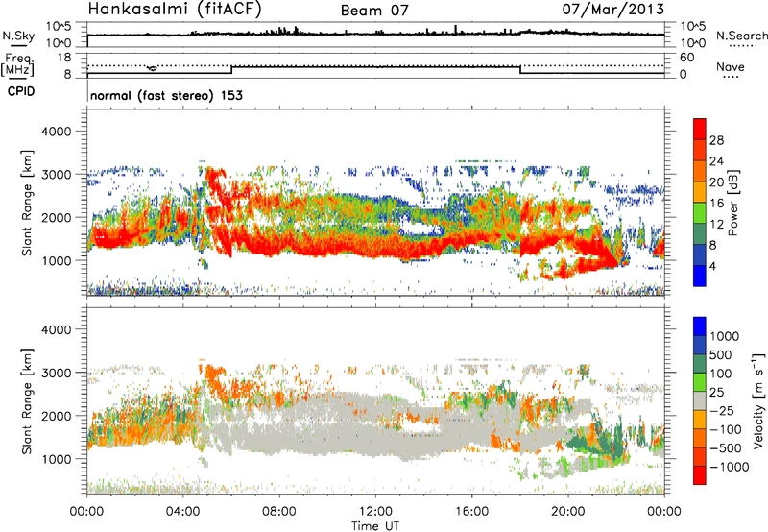Viewport: 768px width, 532px height.
Task: Click the 'CPID' label
Action: click(21, 91)
